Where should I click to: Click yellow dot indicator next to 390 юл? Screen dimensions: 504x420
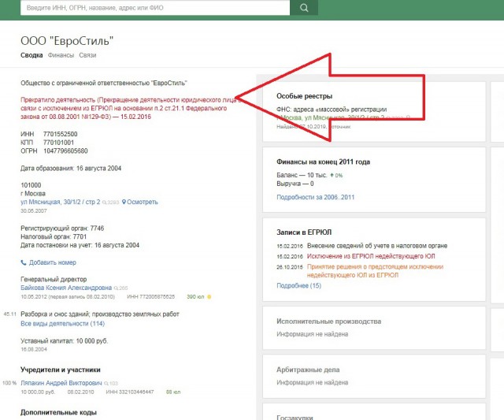pyautogui.click(x=209, y=297)
